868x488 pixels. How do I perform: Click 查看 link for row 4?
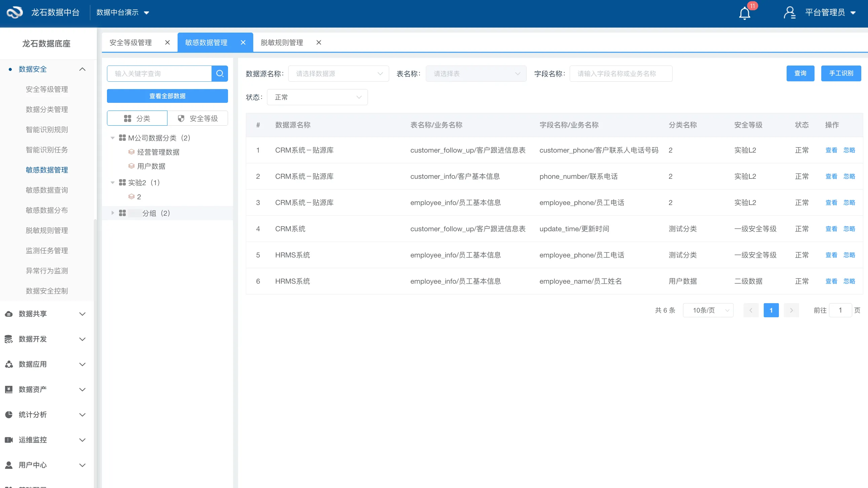tap(831, 229)
